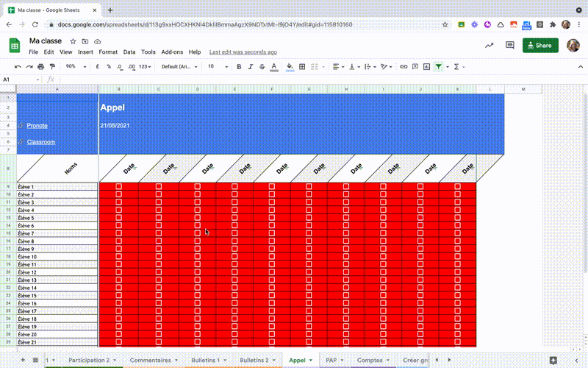Tick the third Date checkbox for Élève 7
This screenshot has width=588, height=368.
click(x=197, y=233)
